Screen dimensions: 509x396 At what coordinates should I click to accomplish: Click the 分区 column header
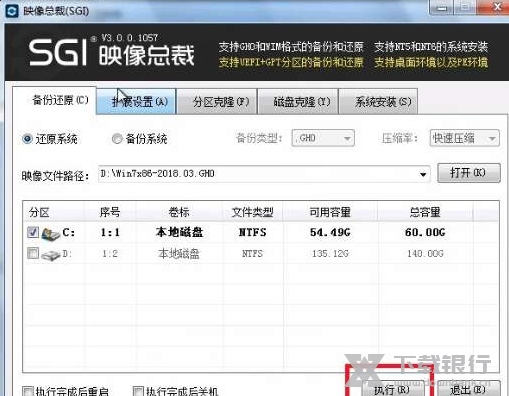[x=53, y=212]
